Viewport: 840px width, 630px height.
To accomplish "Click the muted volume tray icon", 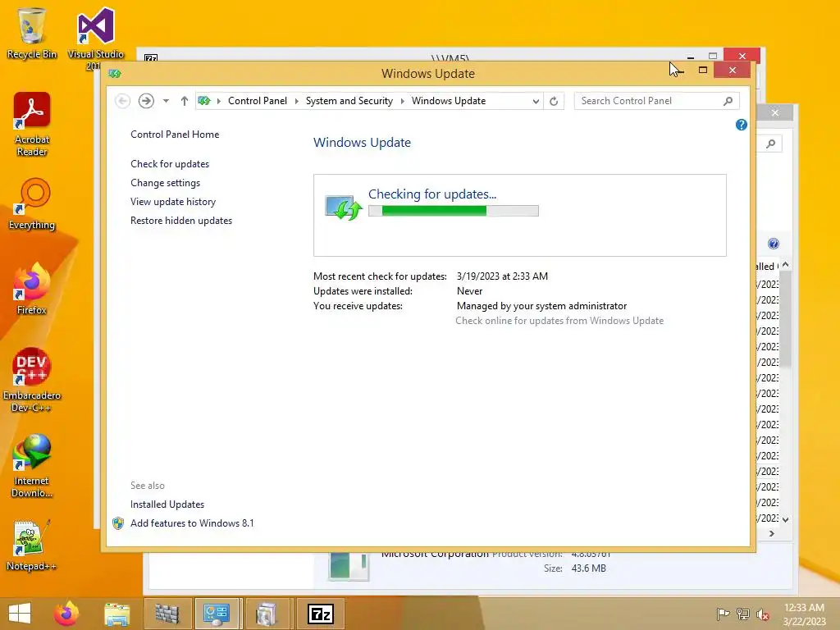I will (762, 614).
